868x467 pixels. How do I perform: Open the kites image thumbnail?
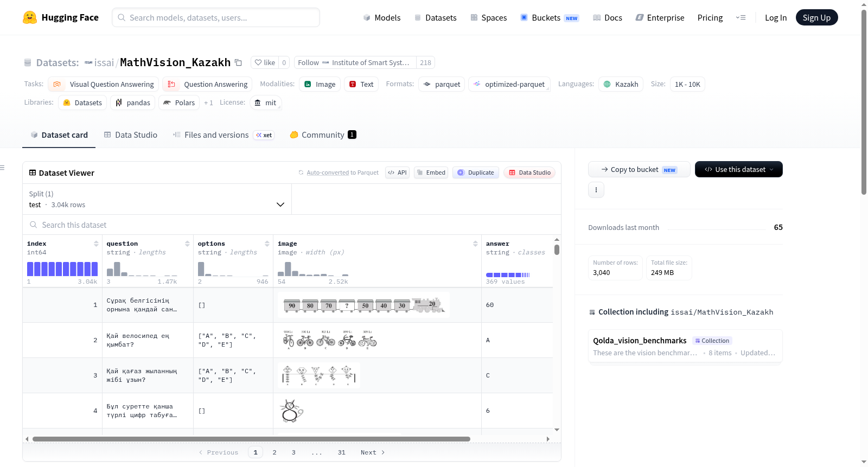tap(319, 375)
